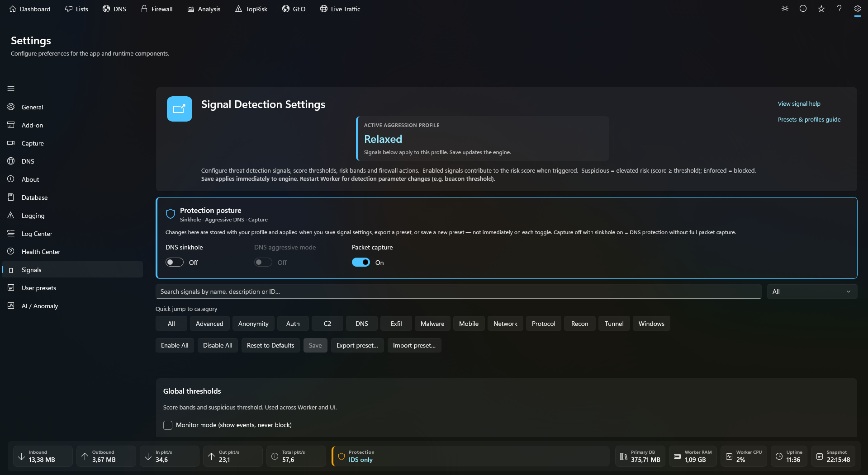This screenshot has height=475, width=868.
Task: Click the Database icon in sidebar
Action: click(11, 198)
